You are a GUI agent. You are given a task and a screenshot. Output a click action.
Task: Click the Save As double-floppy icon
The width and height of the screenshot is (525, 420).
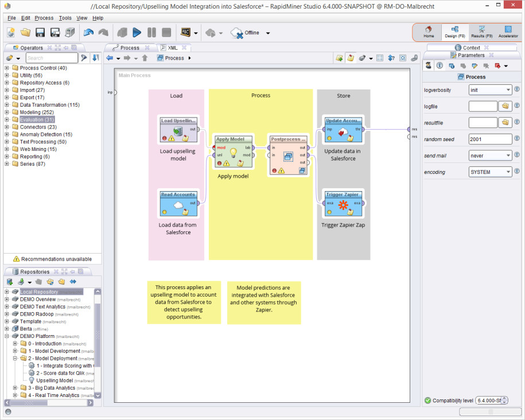(x=55, y=33)
